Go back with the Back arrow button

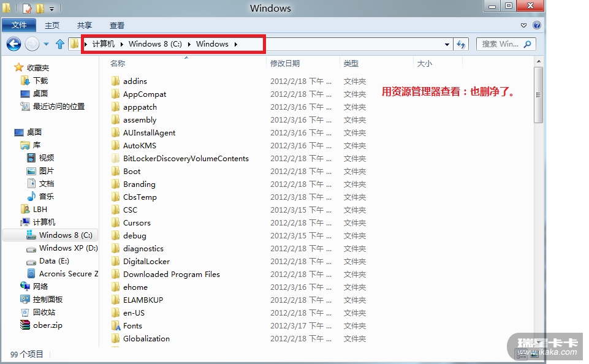click(14, 44)
